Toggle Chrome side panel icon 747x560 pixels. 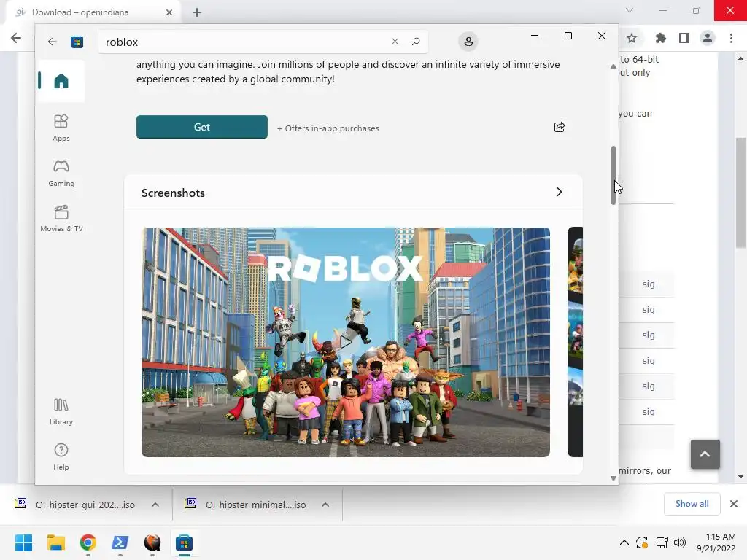tap(684, 38)
